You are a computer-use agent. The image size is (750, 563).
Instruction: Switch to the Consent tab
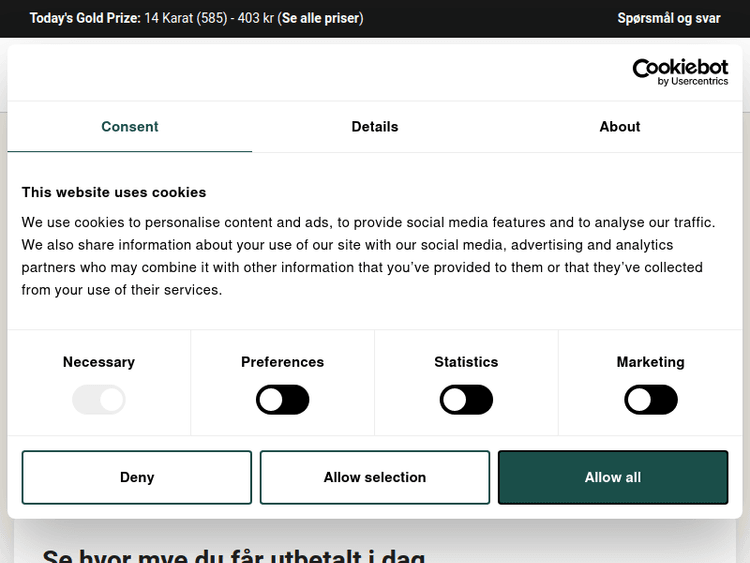129,127
